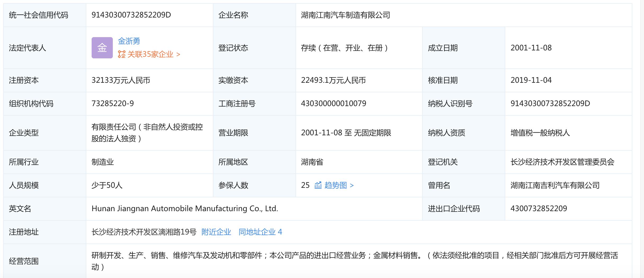The width and height of the screenshot is (644, 278).
Task: Click the 企业名称 label cell
Action: coord(254,15)
